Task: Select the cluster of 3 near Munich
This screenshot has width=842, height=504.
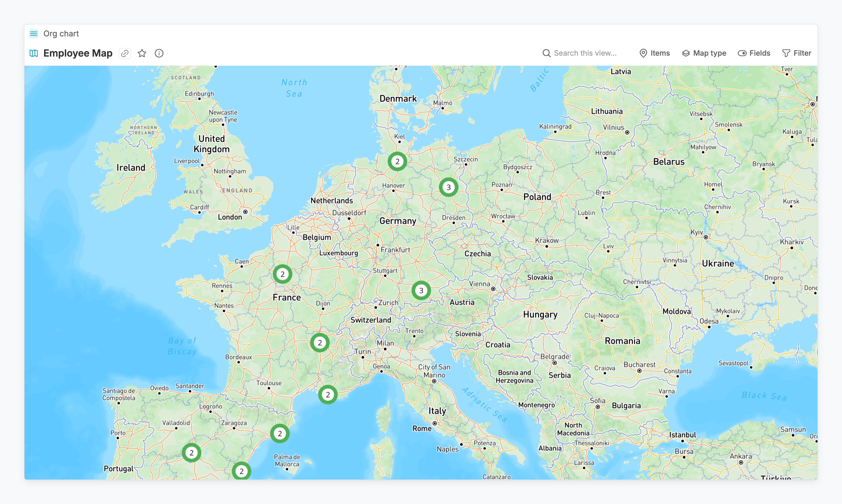Action: click(x=421, y=290)
